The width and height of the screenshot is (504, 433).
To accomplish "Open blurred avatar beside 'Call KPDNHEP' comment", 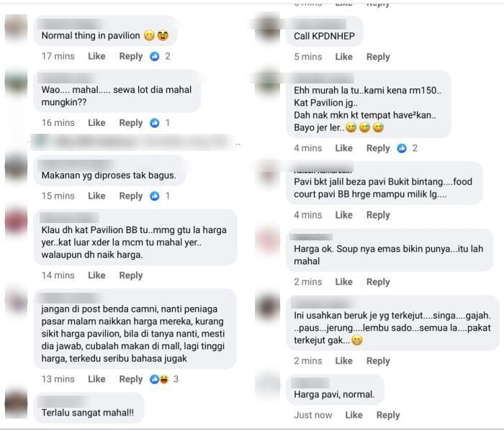I will point(267,27).
